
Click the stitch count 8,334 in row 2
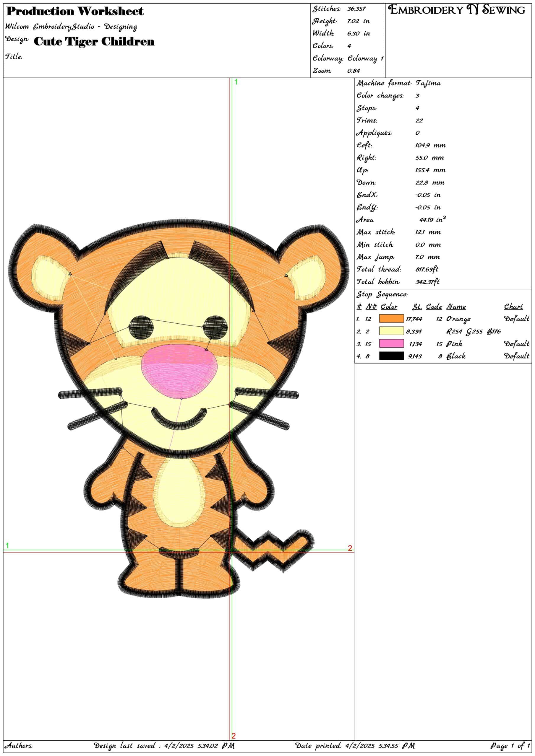click(414, 332)
